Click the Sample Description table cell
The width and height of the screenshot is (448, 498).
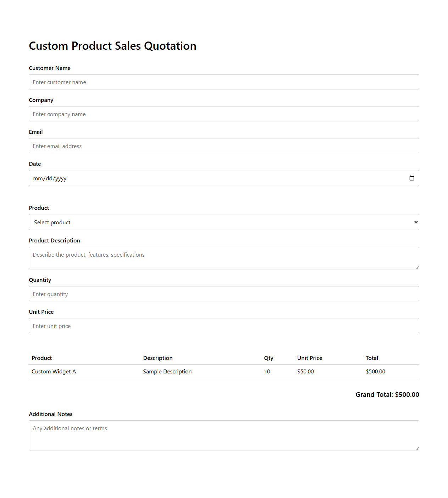pos(167,371)
